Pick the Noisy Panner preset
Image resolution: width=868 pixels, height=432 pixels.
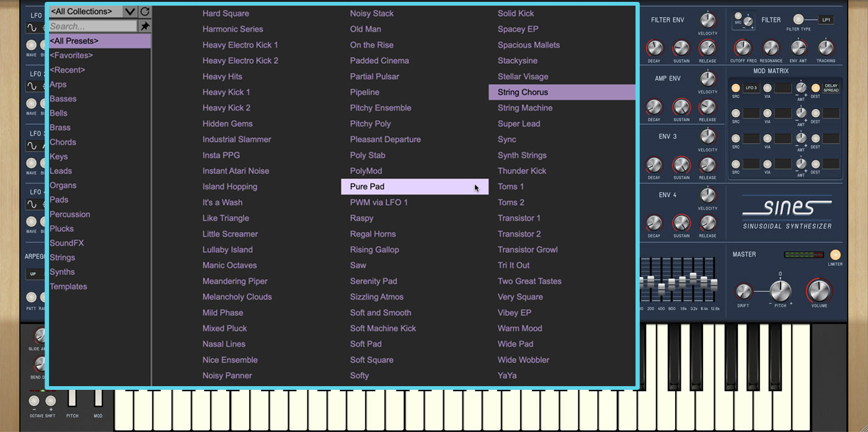point(227,376)
